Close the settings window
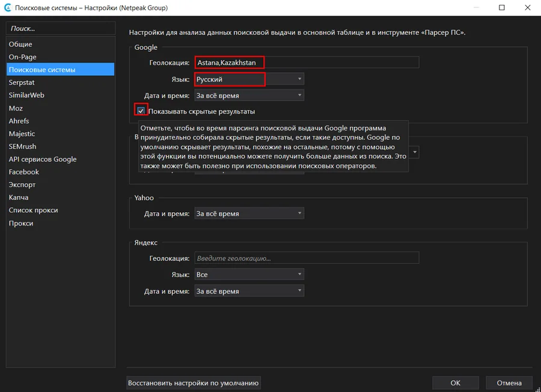Image resolution: width=541 pixels, height=392 pixels. [528, 8]
